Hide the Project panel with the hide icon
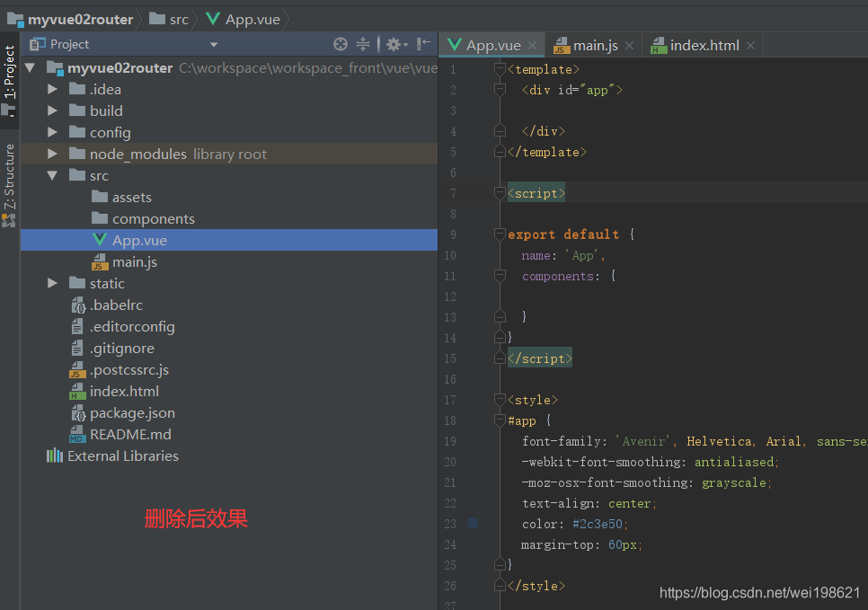This screenshot has height=610, width=868. coord(424,44)
